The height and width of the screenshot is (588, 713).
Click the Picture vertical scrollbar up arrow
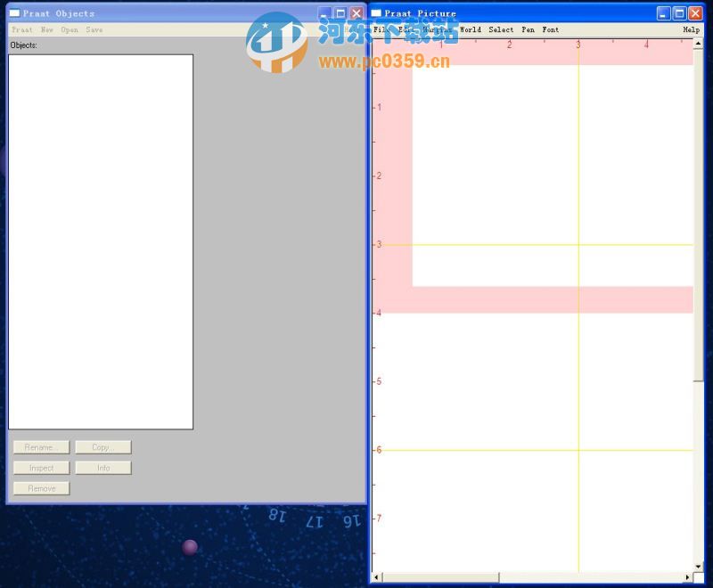pos(698,44)
